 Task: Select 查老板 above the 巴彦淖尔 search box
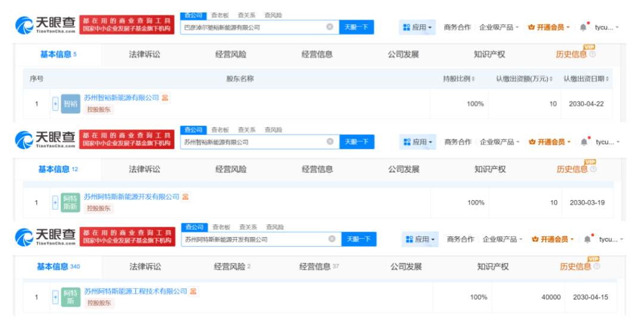point(219,15)
